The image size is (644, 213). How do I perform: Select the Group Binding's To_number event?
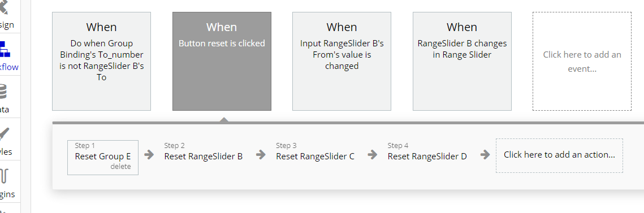[x=101, y=61]
